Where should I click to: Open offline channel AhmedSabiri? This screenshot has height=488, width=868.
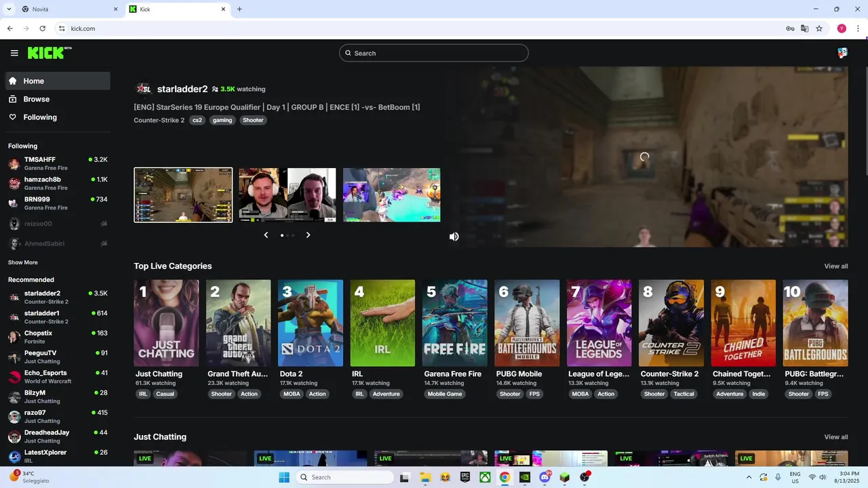tap(58, 243)
